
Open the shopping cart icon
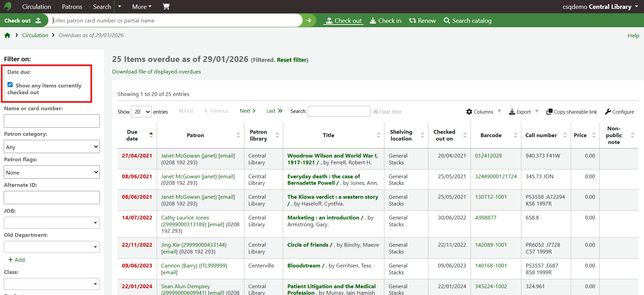[166, 6]
